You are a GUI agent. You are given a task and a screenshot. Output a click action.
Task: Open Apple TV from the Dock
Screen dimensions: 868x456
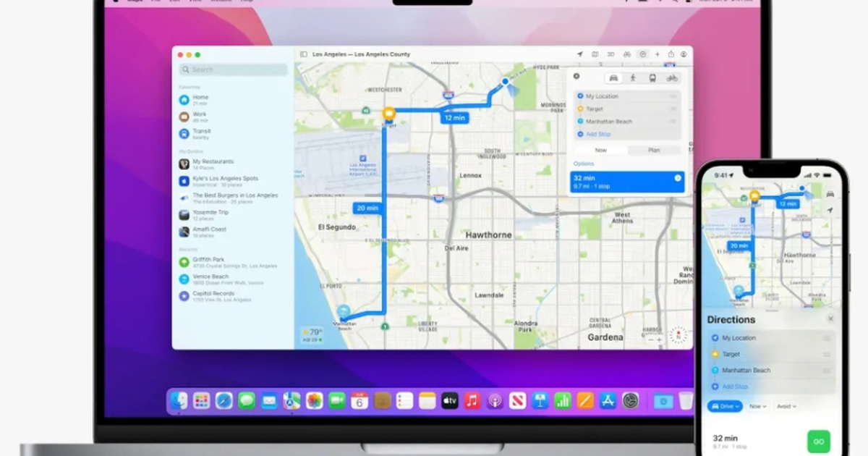click(450, 400)
